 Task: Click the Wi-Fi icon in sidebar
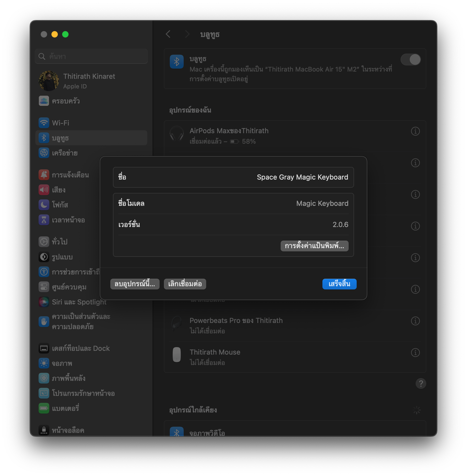(44, 123)
